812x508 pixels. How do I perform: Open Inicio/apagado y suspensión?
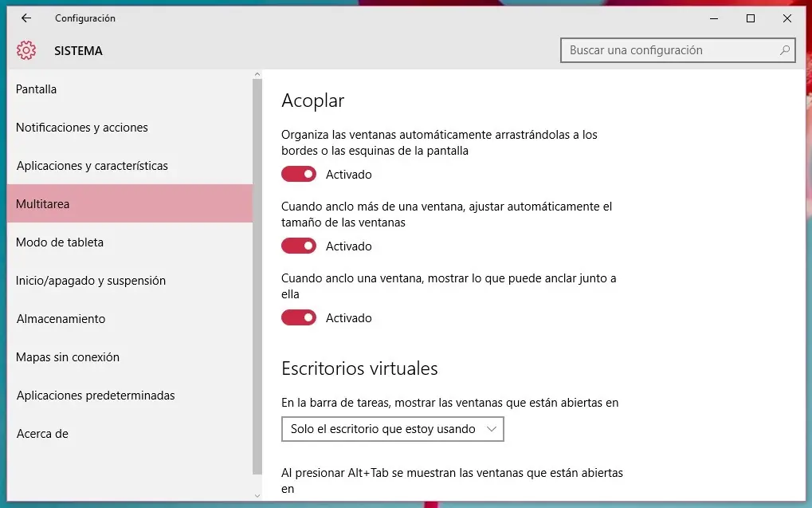(x=90, y=280)
